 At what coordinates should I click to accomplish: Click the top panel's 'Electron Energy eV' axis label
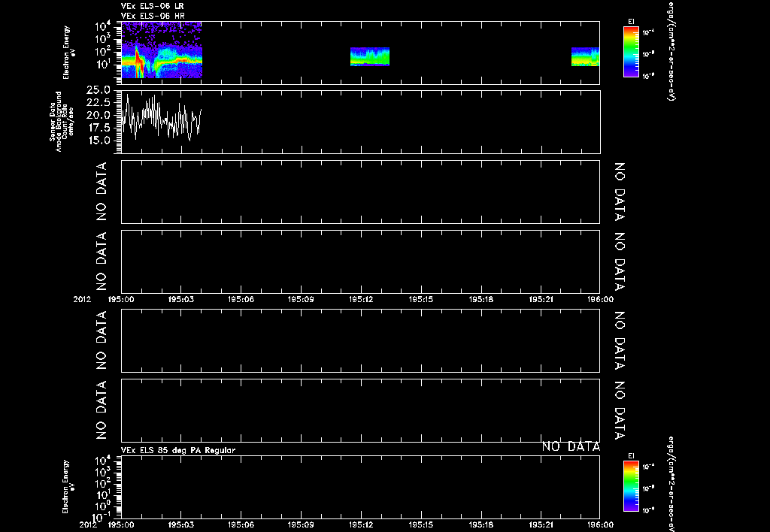tap(70, 53)
